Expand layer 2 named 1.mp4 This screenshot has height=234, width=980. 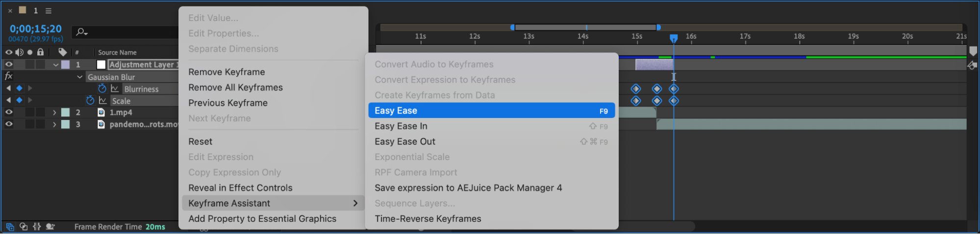pyautogui.click(x=54, y=113)
